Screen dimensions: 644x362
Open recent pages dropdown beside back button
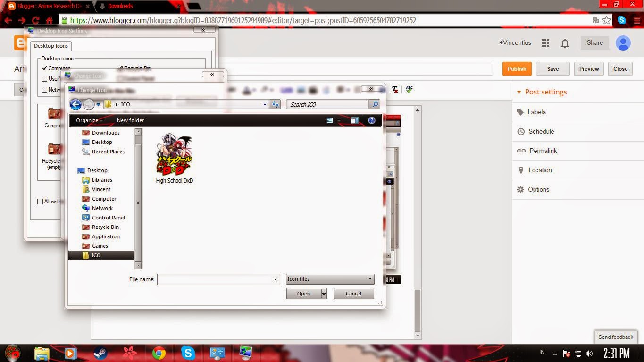pyautogui.click(x=98, y=104)
